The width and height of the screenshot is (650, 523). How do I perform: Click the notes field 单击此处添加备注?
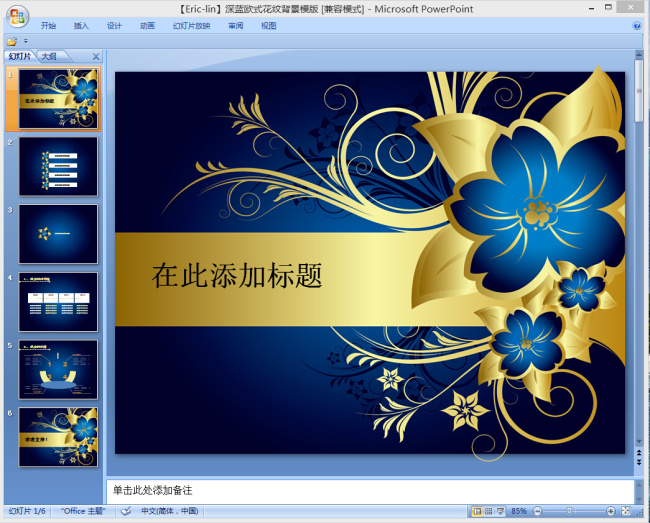pos(370,492)
